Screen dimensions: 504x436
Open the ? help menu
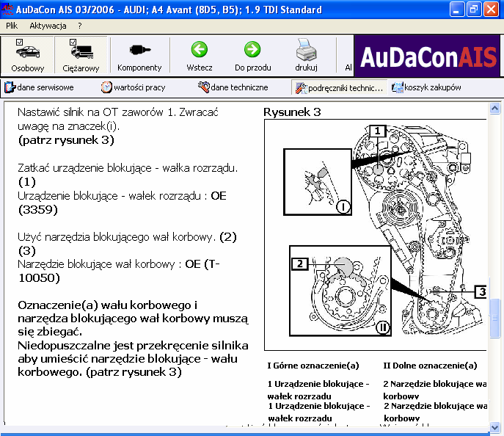[x=79, y=26]
